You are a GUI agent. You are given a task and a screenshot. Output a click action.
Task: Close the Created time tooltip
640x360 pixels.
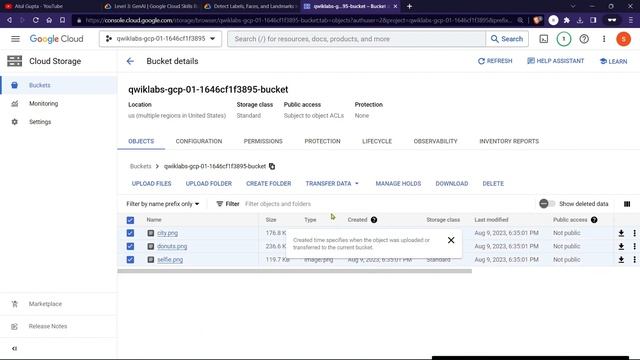point(451,240)
